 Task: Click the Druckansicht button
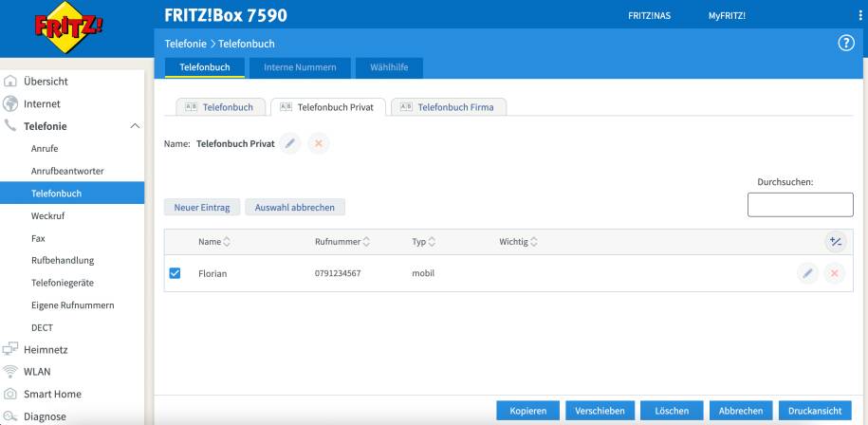[815, 411]
